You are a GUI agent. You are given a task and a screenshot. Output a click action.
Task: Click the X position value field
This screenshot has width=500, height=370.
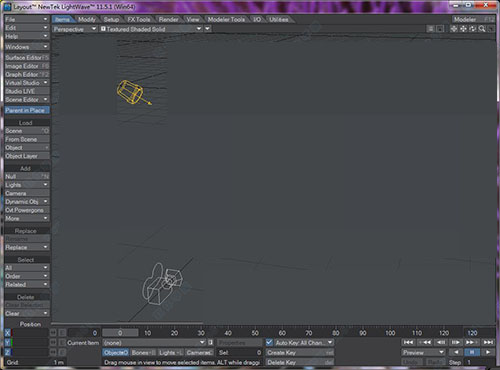click(31, 333)
